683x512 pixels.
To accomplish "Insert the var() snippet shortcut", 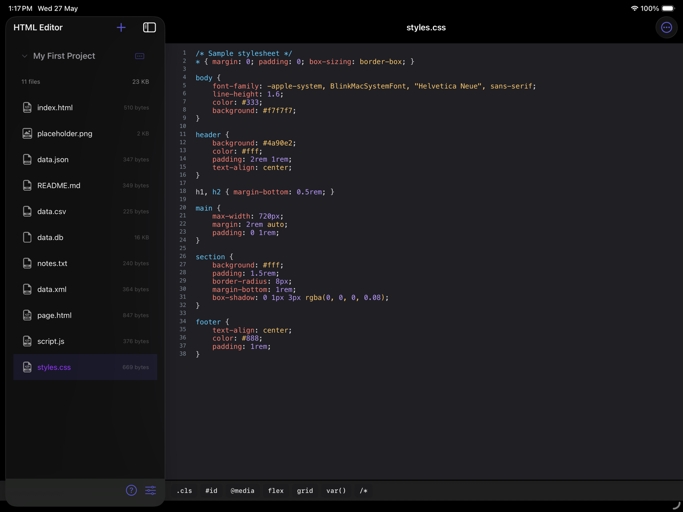I will tap(336, 491).
